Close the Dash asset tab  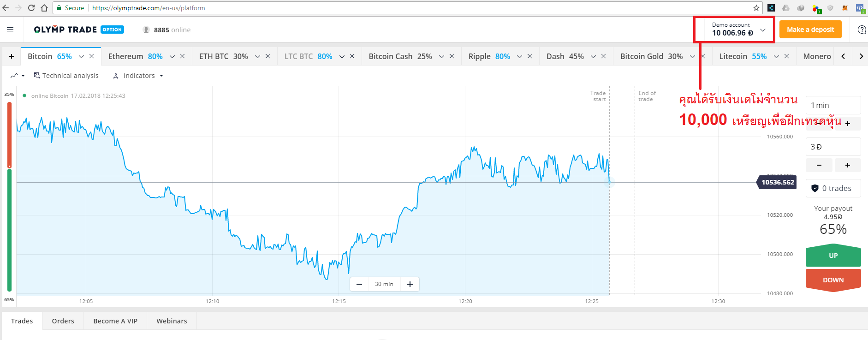604,56
